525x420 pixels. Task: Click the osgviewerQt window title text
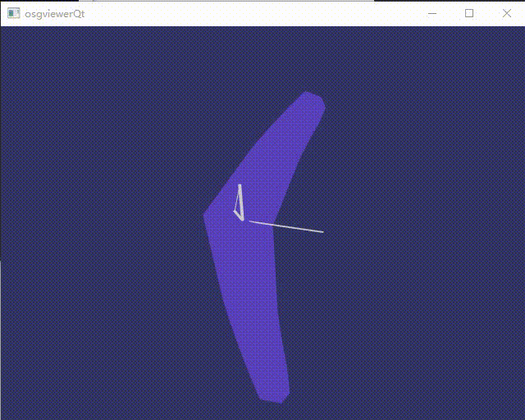[53, 14]
